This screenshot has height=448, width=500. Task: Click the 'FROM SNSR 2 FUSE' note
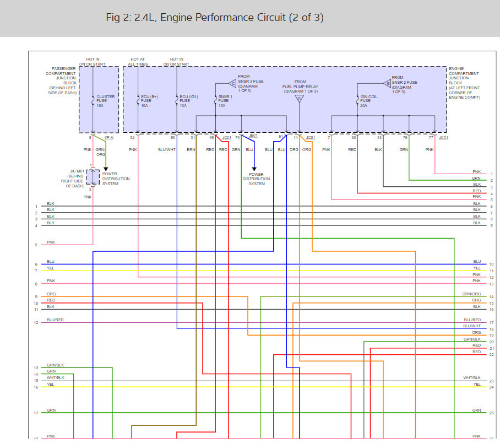point(404,84)
